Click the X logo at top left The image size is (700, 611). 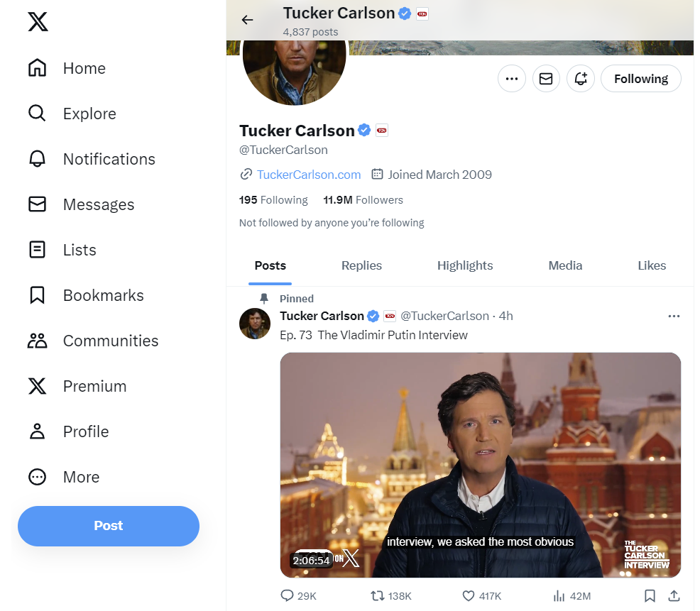coord(38,21)
